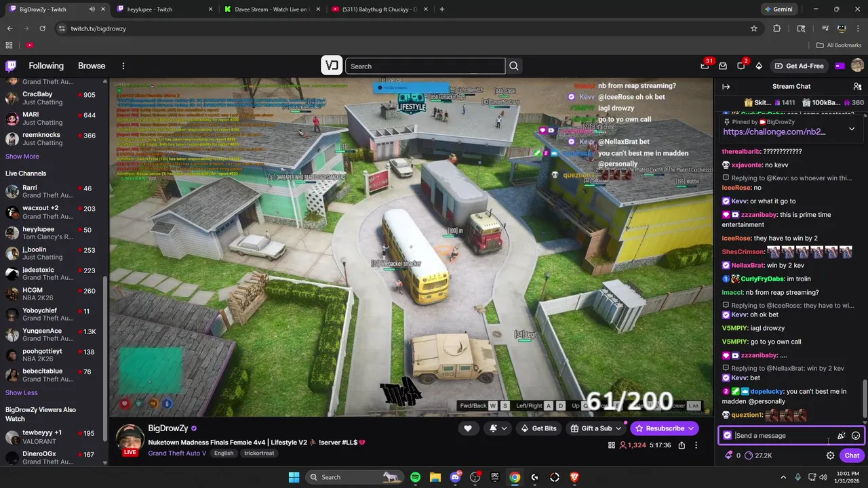Screen dimensions: 868x488
Task: Click the Twitch search input field
Action: point(425,66)
